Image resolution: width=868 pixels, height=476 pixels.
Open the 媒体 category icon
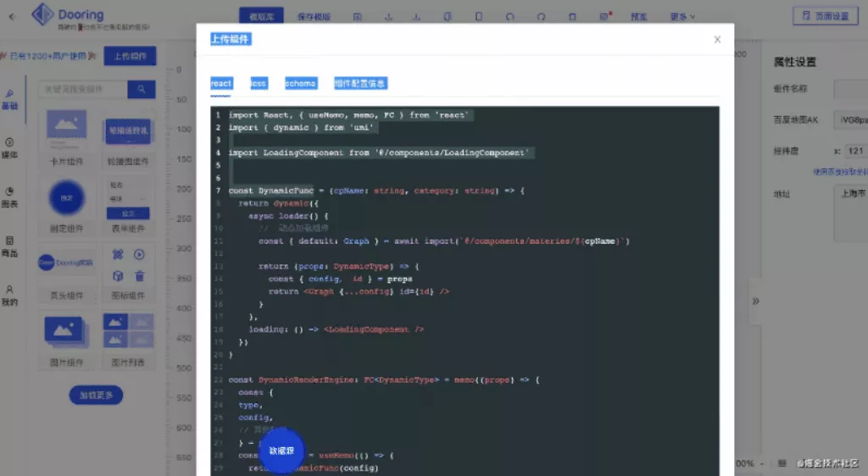click(x=9, y=147)
